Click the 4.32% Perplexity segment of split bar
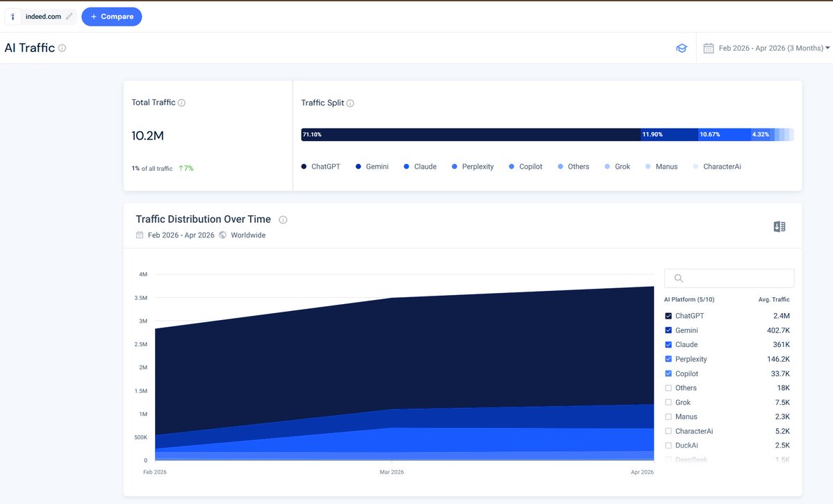The image size is (833, 504). coord(761,135)
